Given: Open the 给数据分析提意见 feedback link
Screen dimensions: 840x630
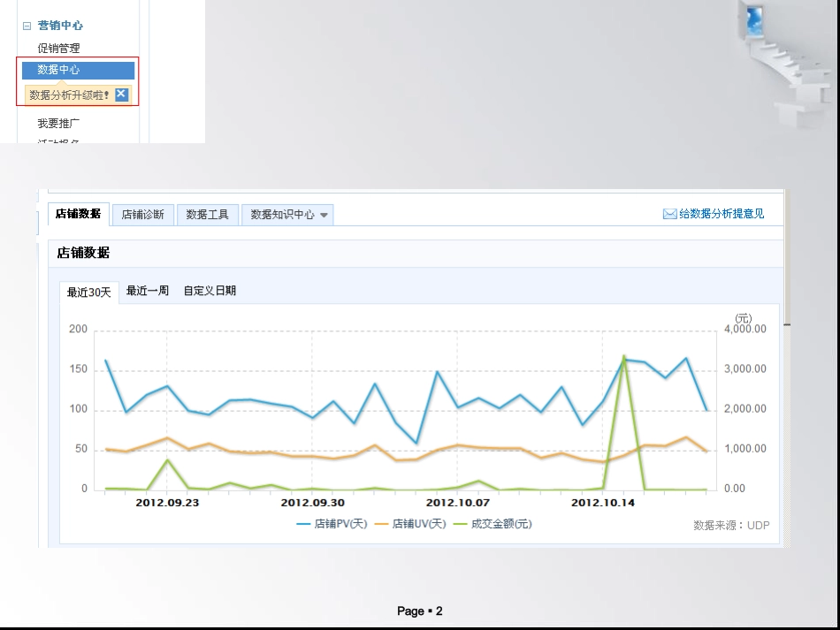Looking at the screenshot, I should (722, 214).
